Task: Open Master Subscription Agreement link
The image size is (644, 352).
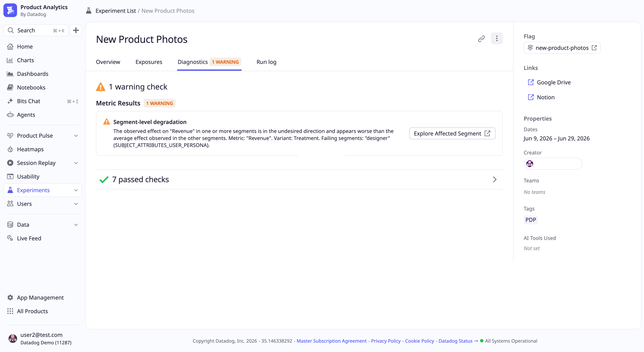Action: click(x=331, y=341)
